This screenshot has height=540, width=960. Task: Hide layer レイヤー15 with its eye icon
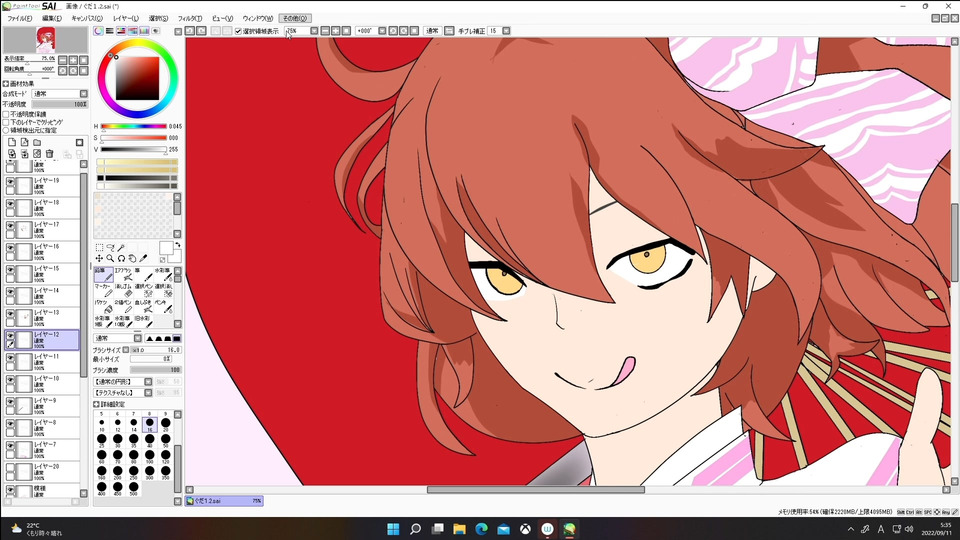click(10, 271)
